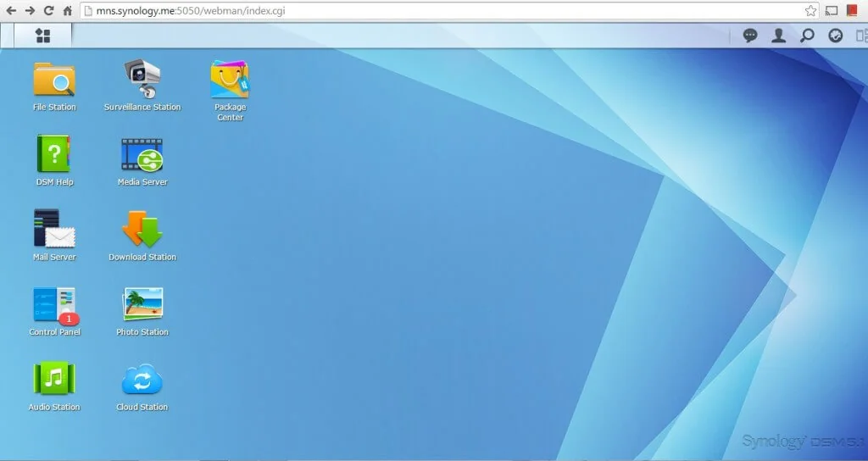The height and width of the screenshot is (461, 868).
Task: Open the user Options menu
Action: [778, 36]
